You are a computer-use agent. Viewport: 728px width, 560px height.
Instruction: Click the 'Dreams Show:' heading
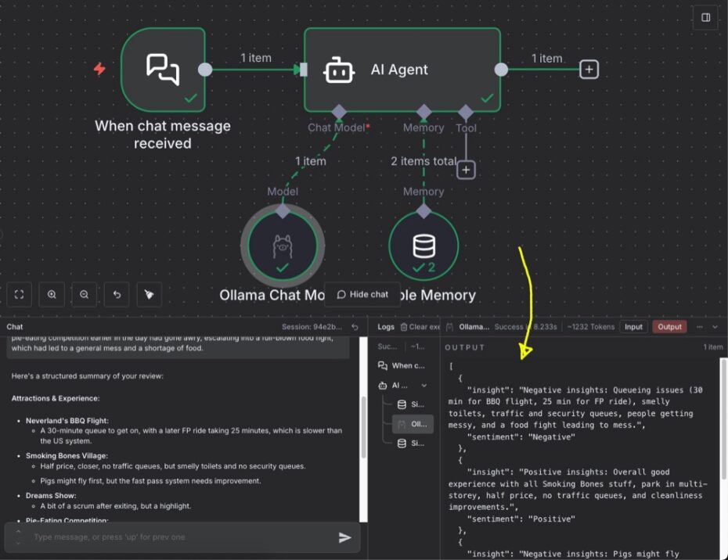51,496
